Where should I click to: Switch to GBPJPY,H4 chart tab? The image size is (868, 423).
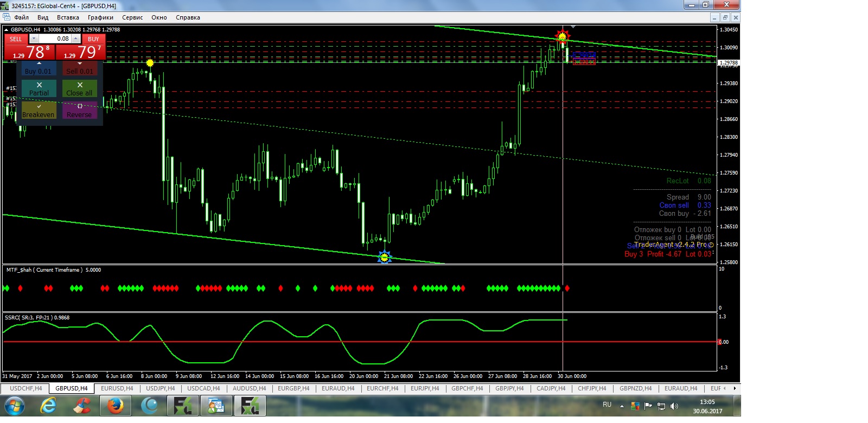pos(509,388)
